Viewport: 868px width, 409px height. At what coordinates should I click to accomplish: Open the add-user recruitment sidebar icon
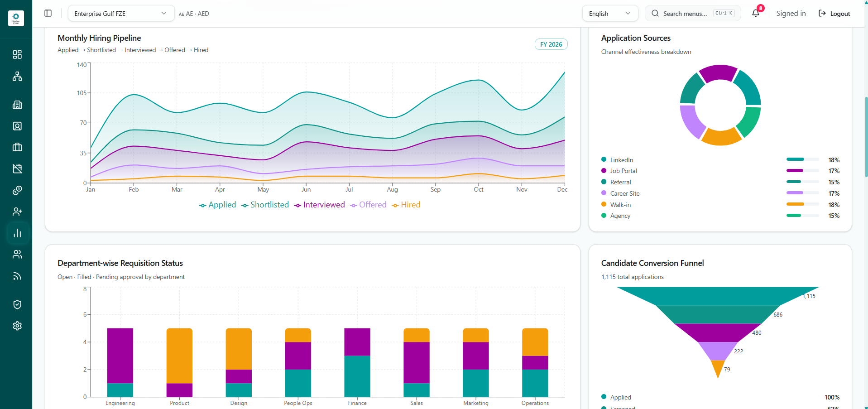(17, 212)
